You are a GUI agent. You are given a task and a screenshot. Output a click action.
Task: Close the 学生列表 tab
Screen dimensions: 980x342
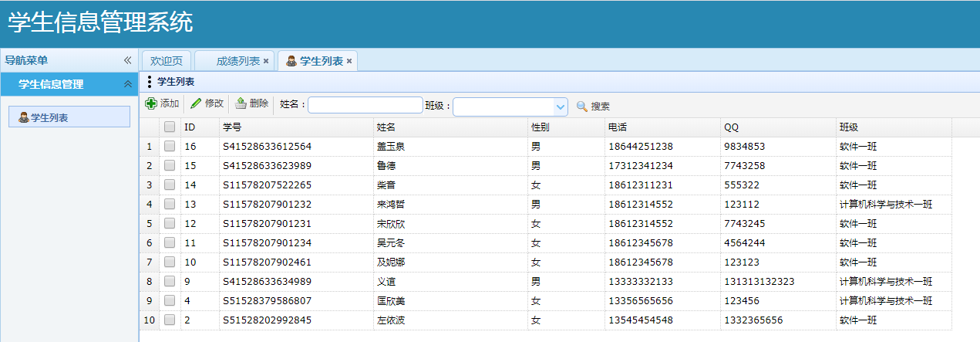coord(349,61)
